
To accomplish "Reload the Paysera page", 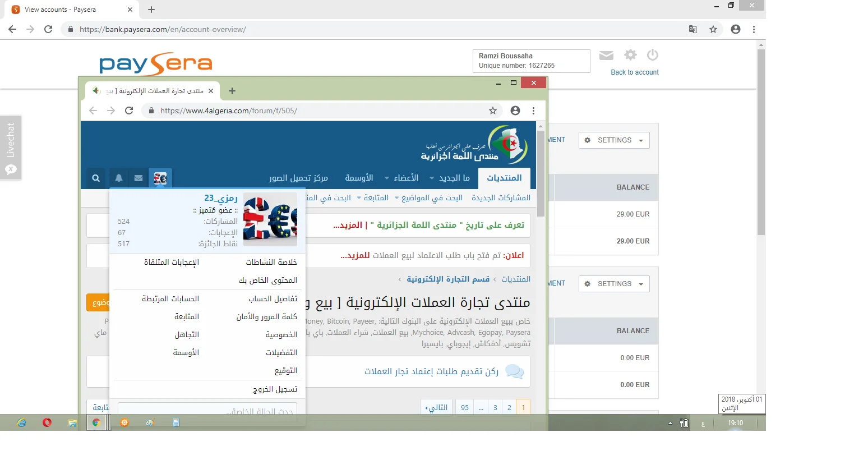I will pos(48,29).
